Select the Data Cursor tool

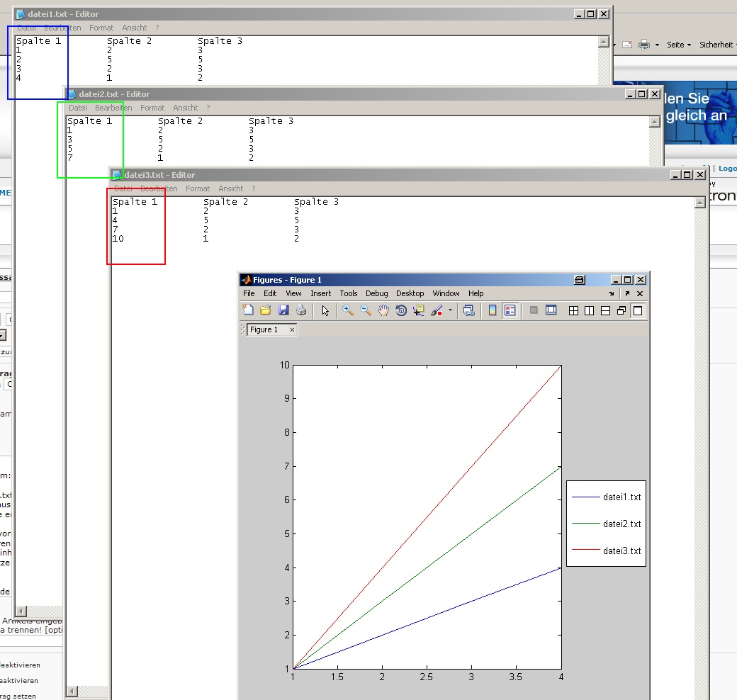click(x=419, y=310)
